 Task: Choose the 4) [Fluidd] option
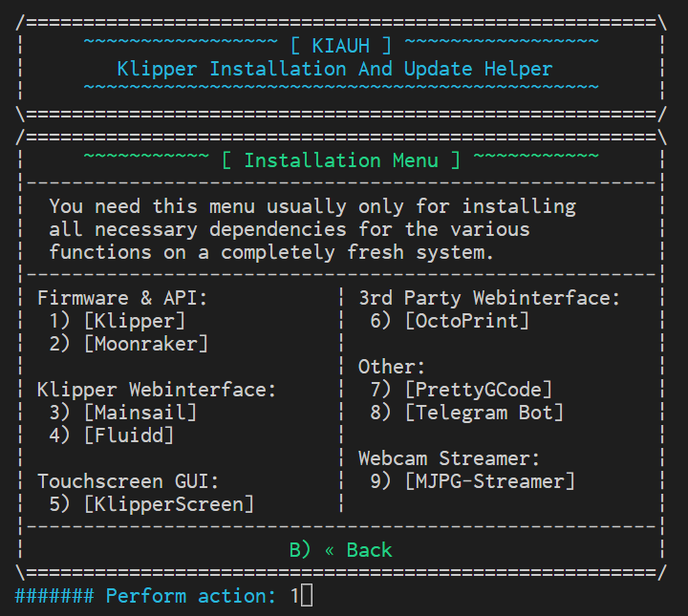tap(112, 435)
